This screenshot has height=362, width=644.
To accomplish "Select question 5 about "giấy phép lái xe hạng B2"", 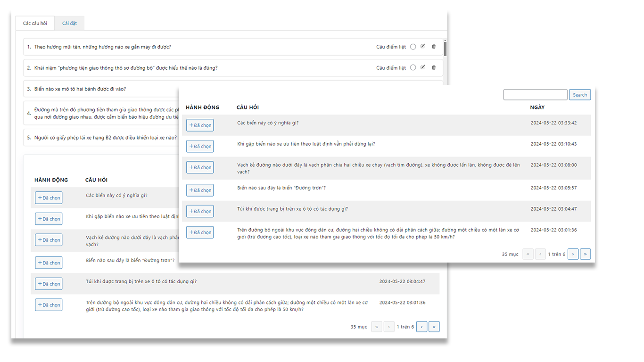I will (x=99, y=138).
